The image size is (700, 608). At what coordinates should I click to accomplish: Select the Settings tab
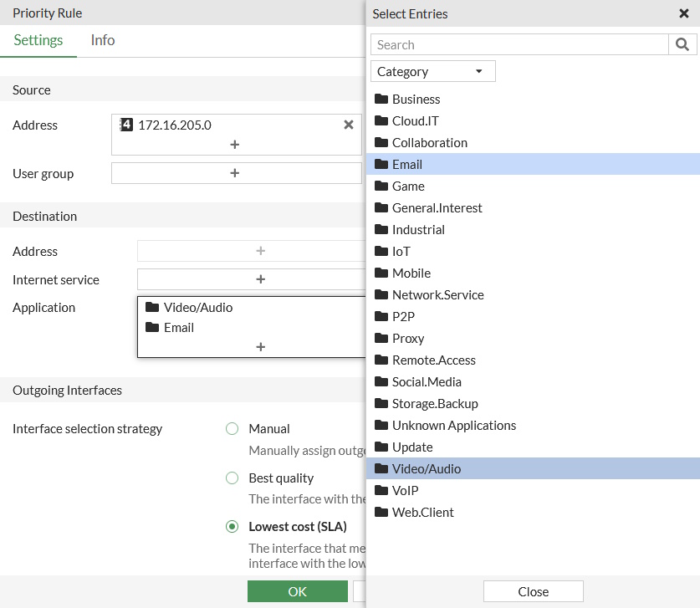(38, 39)
